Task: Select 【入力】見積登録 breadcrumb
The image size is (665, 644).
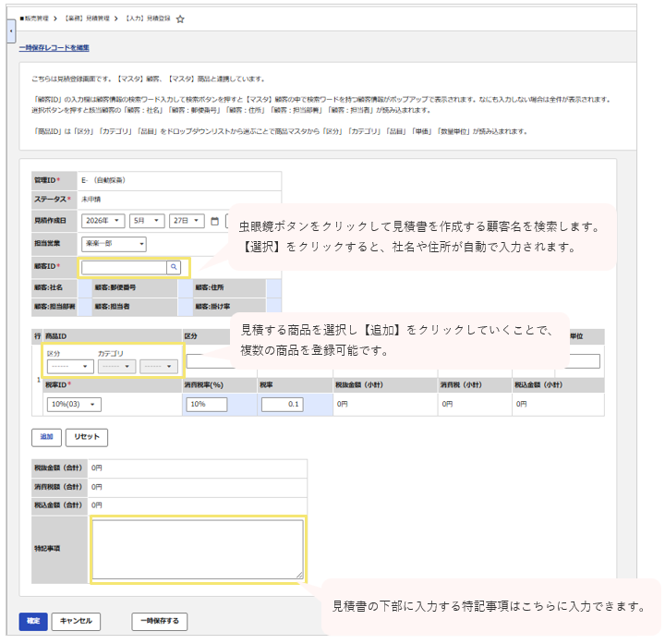Action: pos(148,18)
